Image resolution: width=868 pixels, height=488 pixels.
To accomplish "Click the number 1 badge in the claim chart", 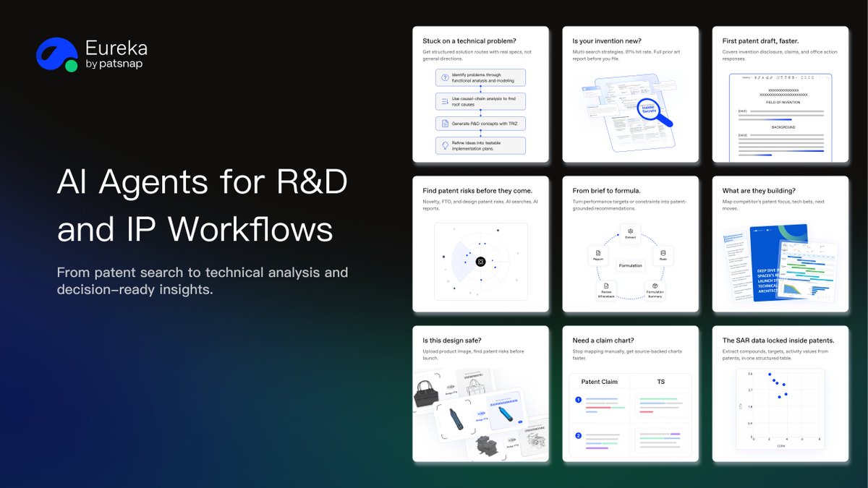I will (x=578, y=400).
